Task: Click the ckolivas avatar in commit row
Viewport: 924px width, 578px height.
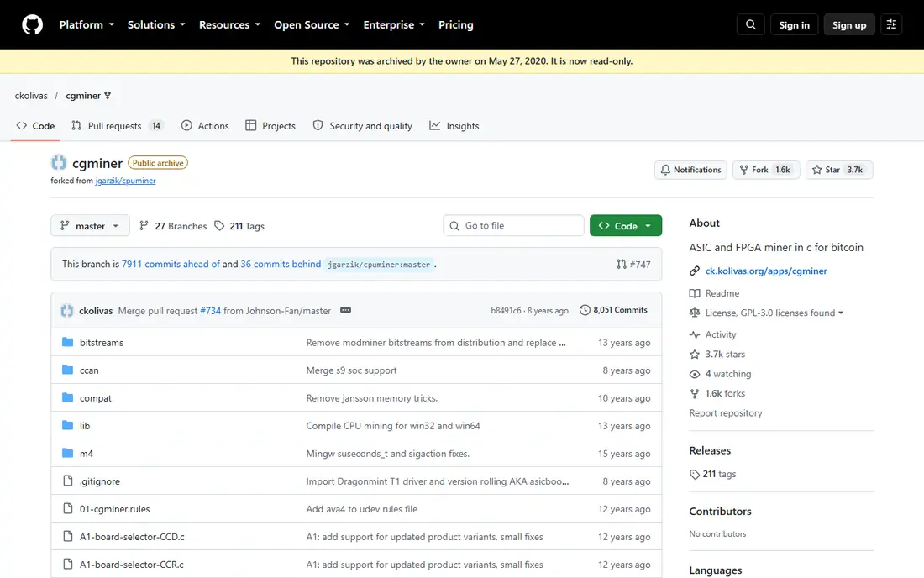Action: pos(67,311)
